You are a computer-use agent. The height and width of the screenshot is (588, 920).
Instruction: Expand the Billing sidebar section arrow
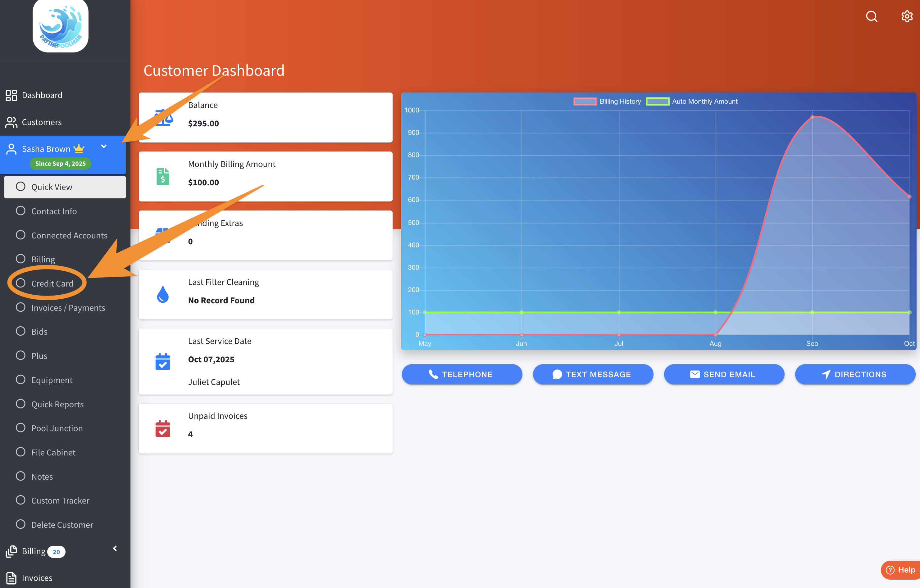pos(115,548)
